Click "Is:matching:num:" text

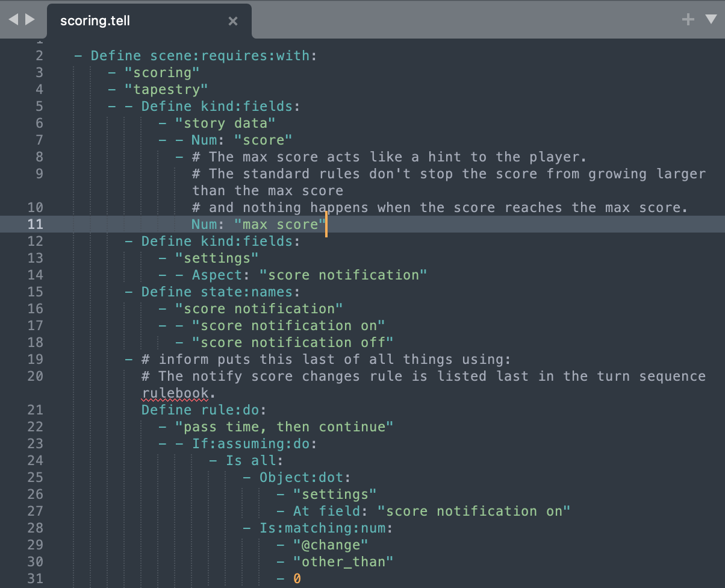tap(326, 528)
